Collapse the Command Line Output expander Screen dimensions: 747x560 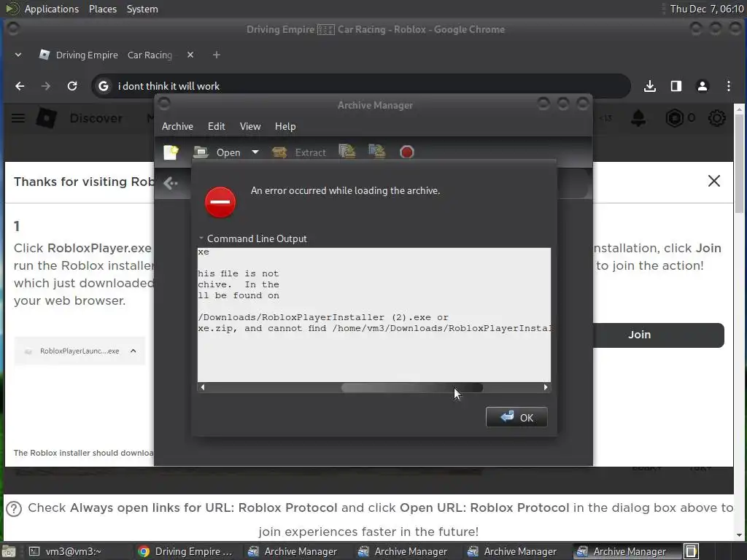(253, 238)
